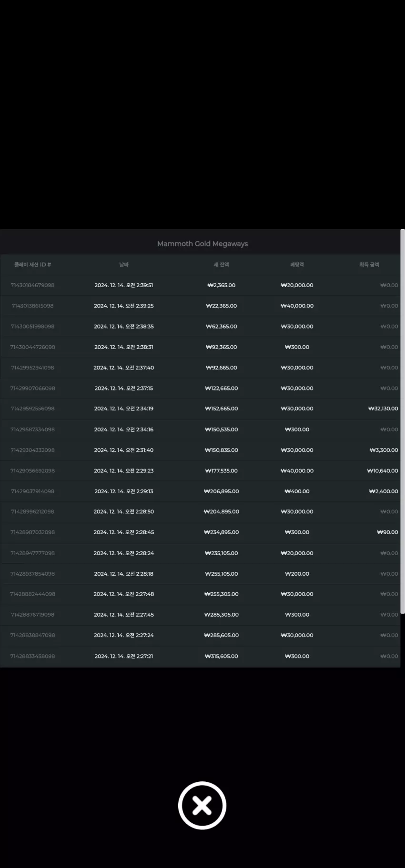Click the balance ₩285,305.00
This screenshot has width=405, height=868.
tap(222, 615)
